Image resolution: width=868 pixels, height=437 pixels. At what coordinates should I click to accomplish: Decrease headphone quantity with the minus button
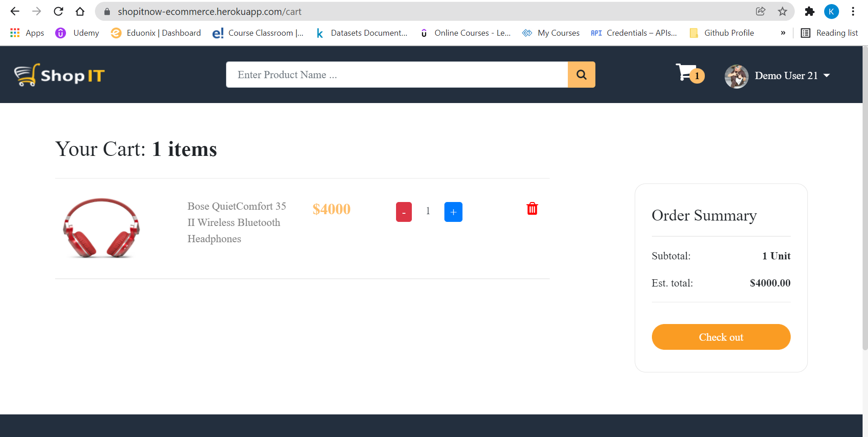404,211
